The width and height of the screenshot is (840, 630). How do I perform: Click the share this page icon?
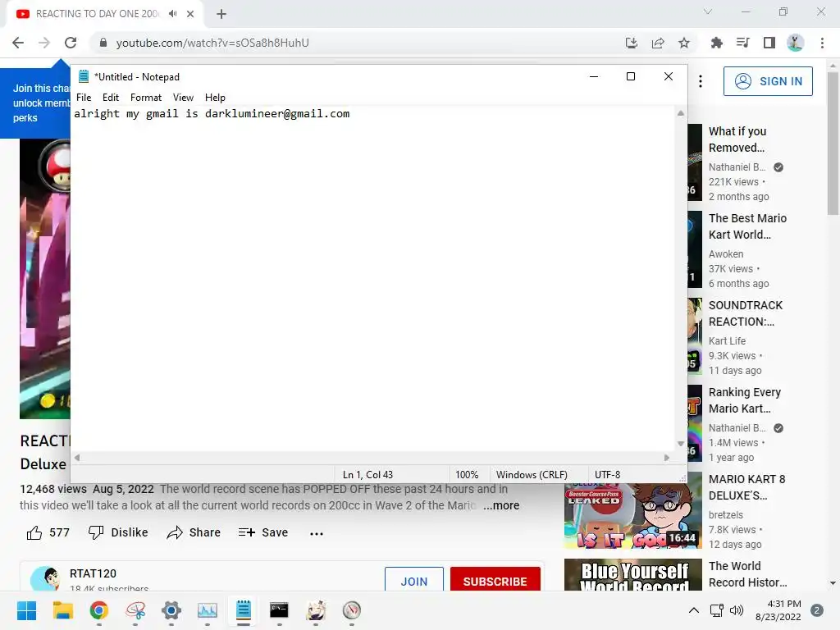click(658, 43)
